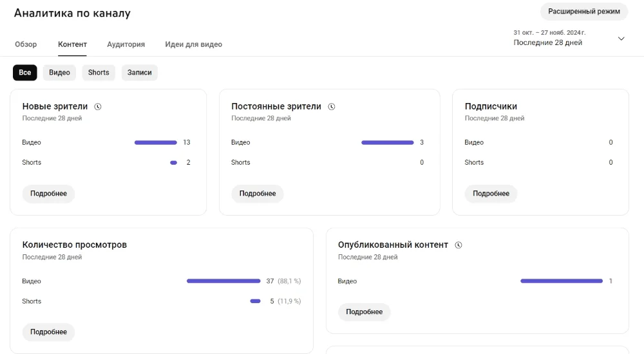Screen dimensions: 644x354
Task: Select the Контент tab
Action: [72, 44]
